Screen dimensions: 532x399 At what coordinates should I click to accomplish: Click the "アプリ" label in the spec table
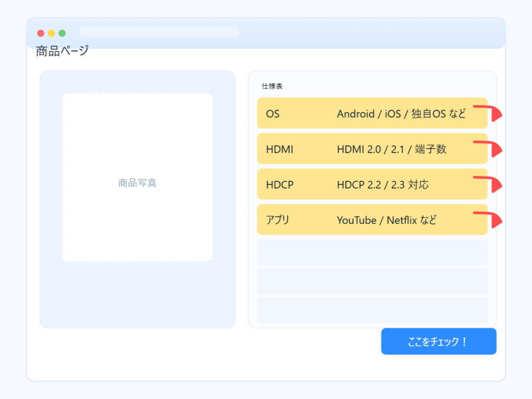(277, 220)
